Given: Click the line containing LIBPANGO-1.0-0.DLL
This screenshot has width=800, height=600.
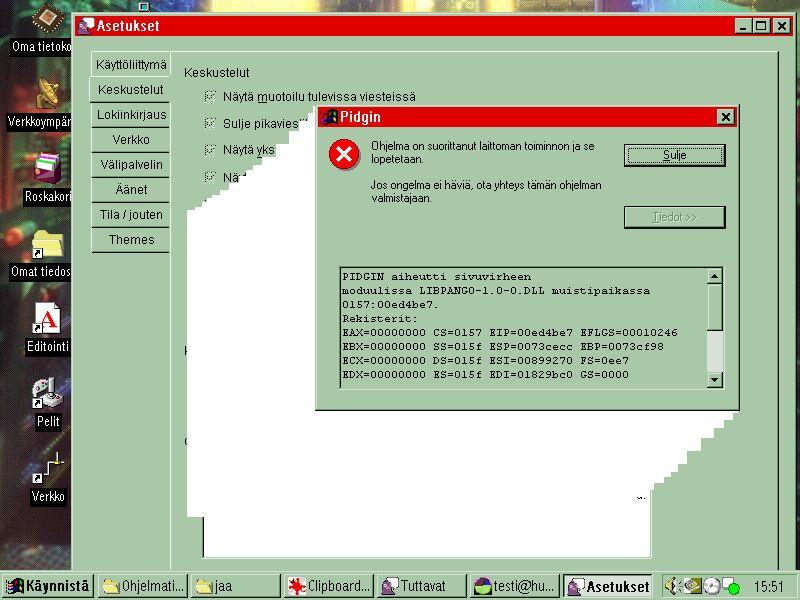Looking at the screenshot, I should 496,291.
